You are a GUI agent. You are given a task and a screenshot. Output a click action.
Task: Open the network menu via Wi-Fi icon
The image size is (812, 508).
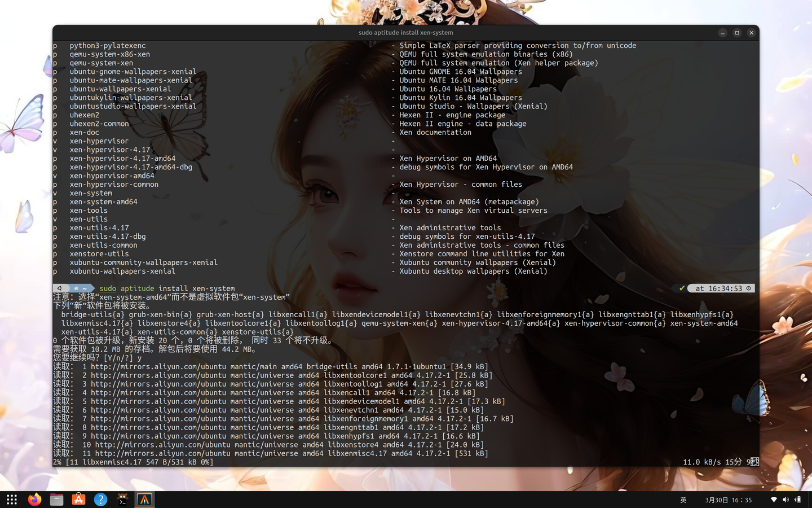(774, 500)
